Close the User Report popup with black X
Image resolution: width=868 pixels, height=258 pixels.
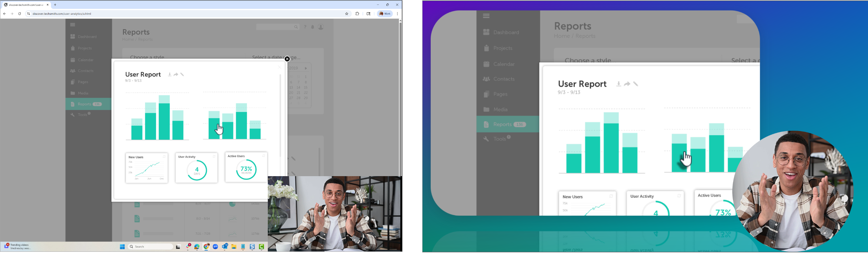point(287,59)
